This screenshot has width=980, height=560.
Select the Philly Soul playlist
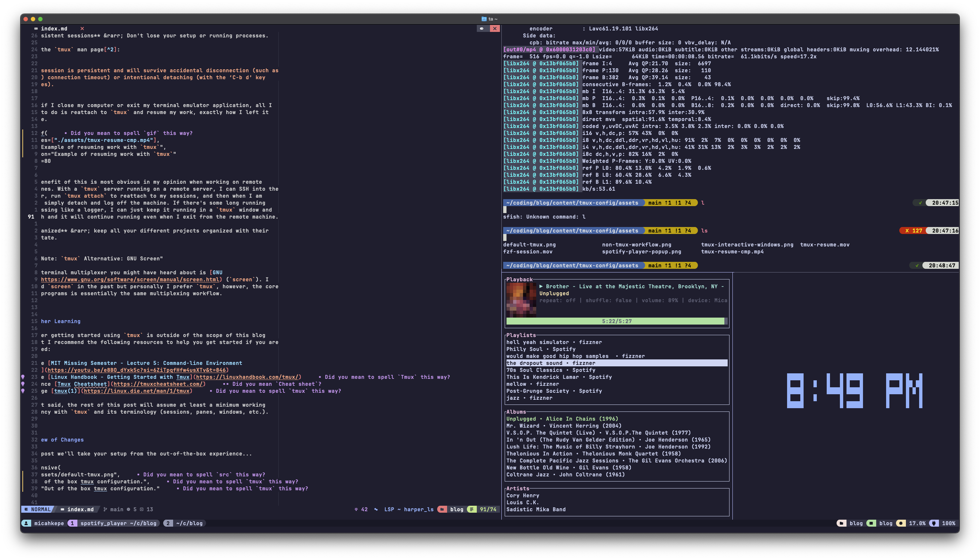click(x=541, y=349)
